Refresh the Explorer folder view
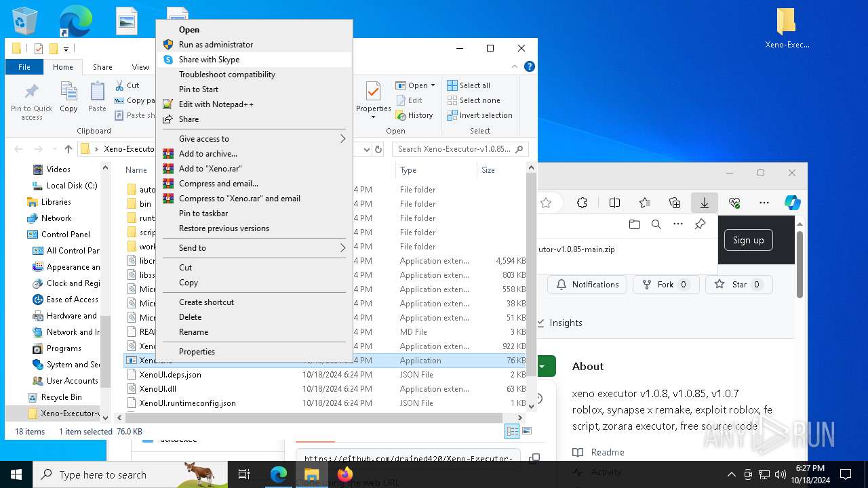The height and width of the screenshot is (488, 868). click(379, 149)
